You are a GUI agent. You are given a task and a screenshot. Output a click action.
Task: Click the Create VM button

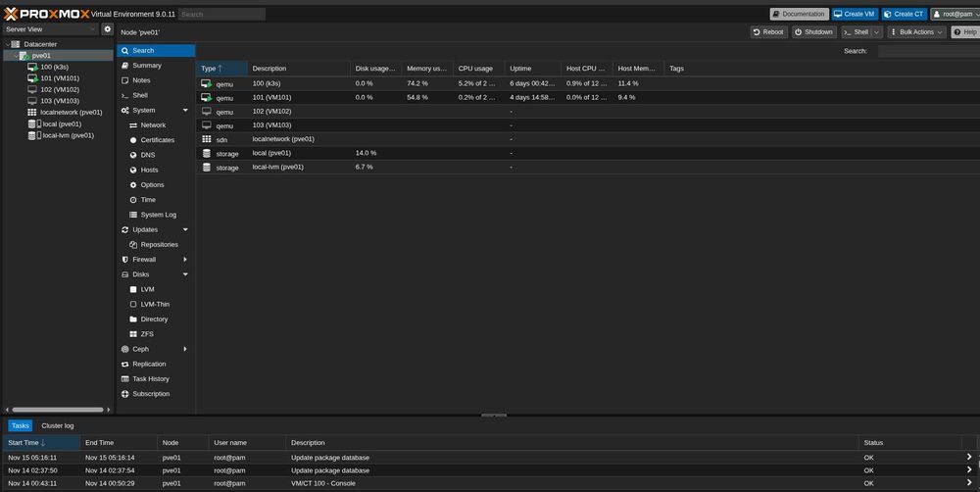[x=855, y=15]
